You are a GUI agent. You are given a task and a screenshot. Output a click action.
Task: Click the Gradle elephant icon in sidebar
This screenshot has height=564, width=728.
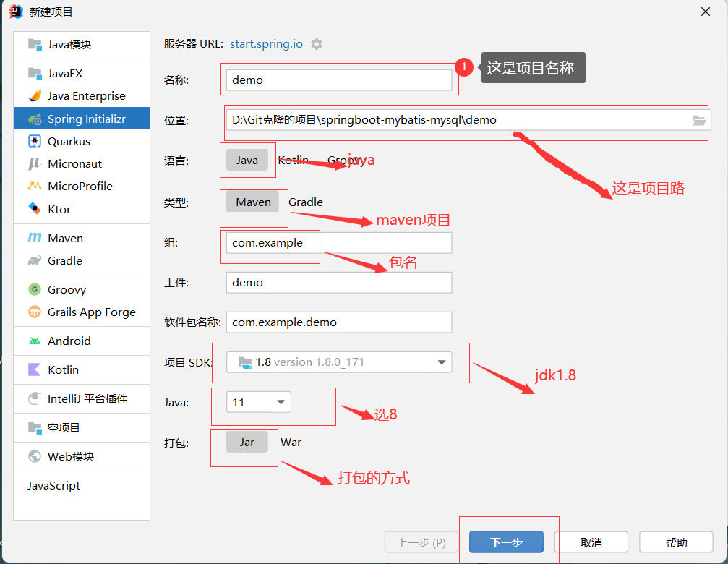pos(35,260)
